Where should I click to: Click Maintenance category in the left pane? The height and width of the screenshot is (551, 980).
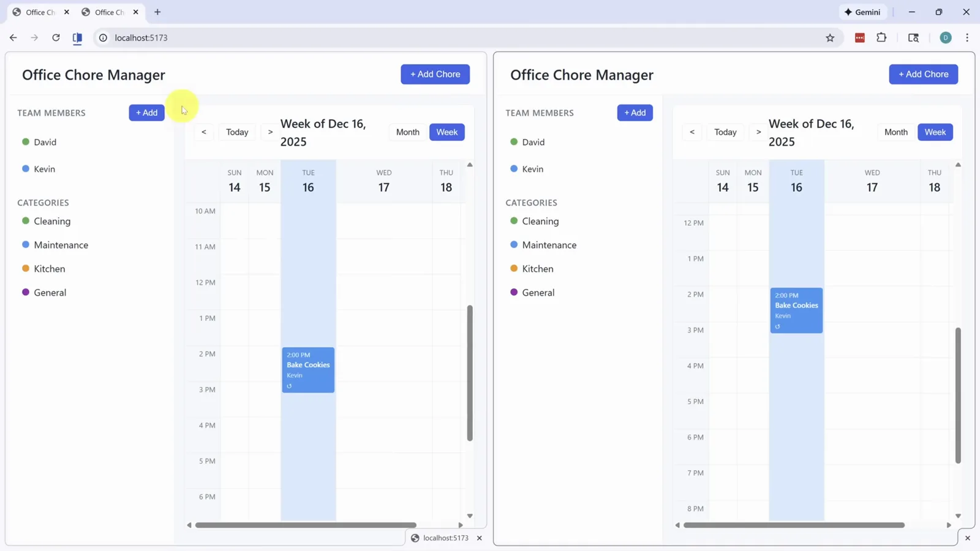click(61, 245)
